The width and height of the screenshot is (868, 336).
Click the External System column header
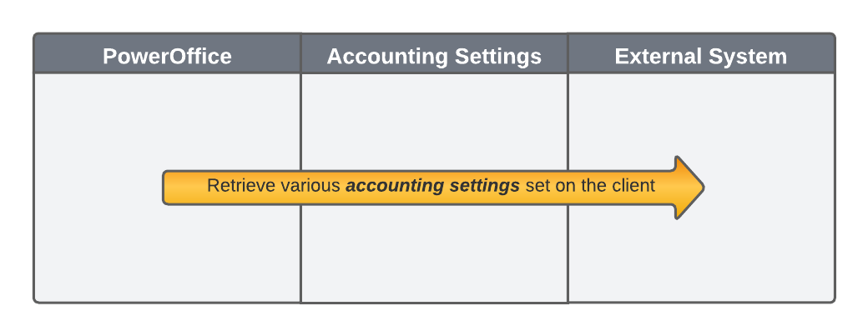click(x=701, y=56)
